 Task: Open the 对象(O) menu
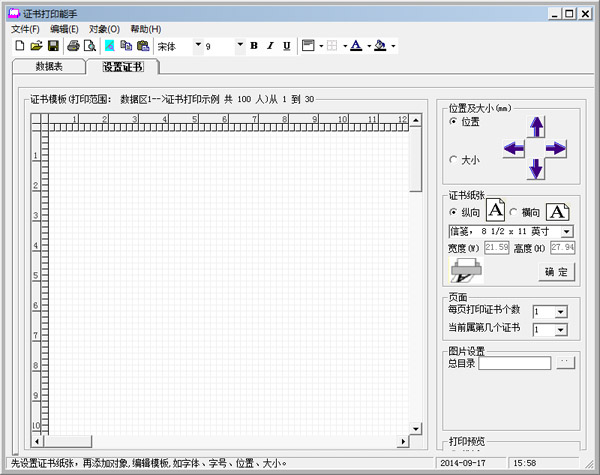pos(104,29)
